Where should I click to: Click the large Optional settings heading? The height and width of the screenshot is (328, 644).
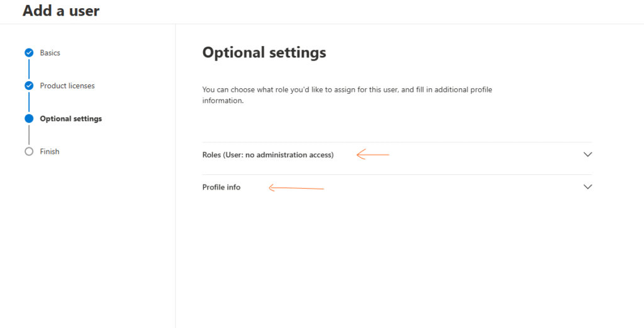[x=264, y=52]
